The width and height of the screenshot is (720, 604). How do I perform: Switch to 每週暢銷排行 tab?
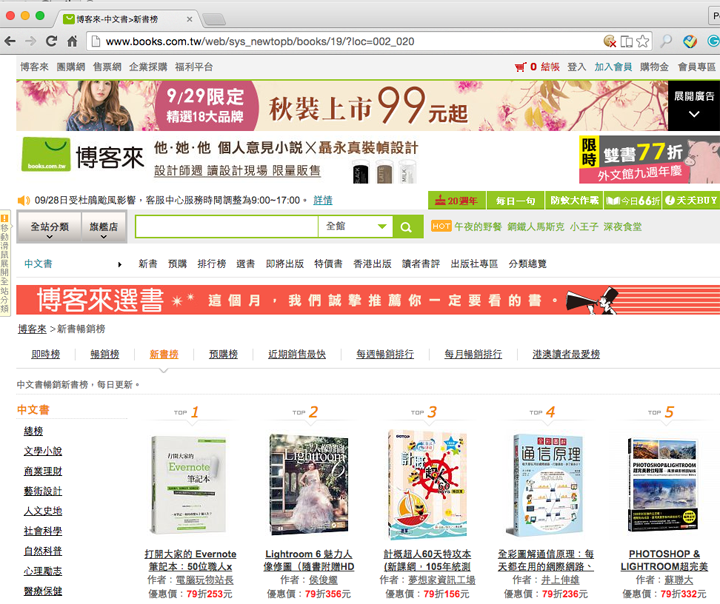point(385,354)
